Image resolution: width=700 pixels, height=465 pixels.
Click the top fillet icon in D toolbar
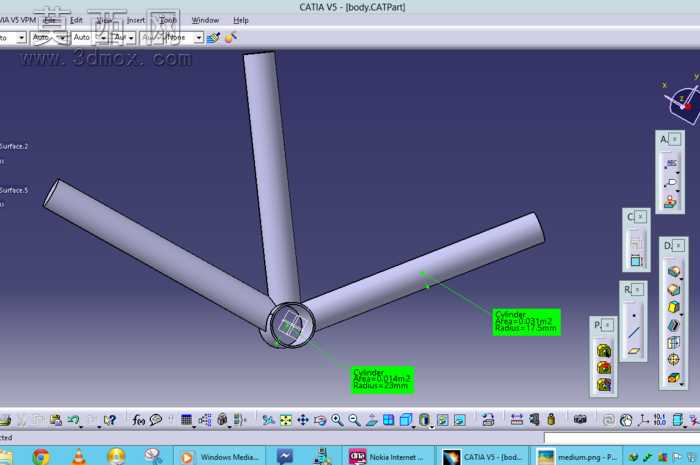tap(674, 271)
